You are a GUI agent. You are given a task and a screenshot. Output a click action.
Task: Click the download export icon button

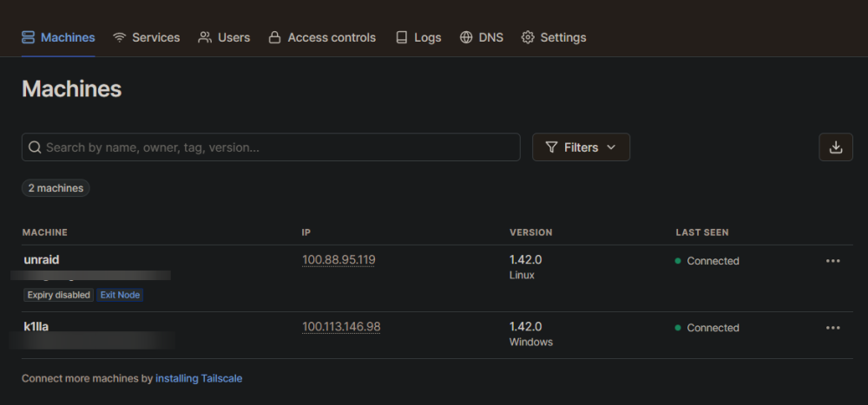(836, 147)
